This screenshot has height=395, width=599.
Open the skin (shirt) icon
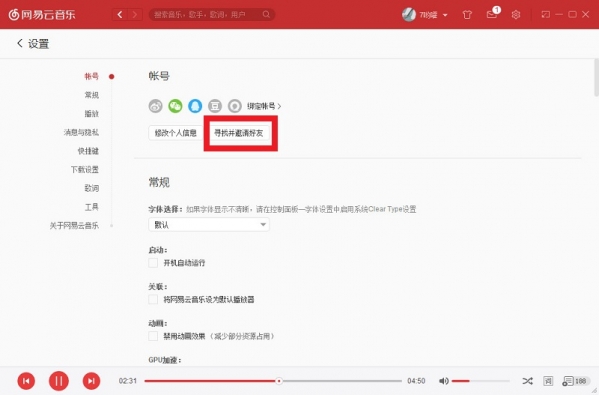click(467, 15)
